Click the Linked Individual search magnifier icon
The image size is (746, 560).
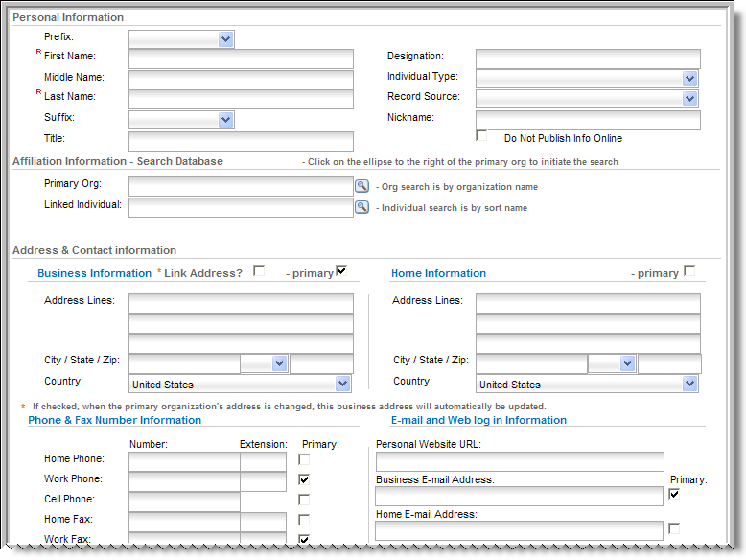pyautogui.click(x=362, y=207)
